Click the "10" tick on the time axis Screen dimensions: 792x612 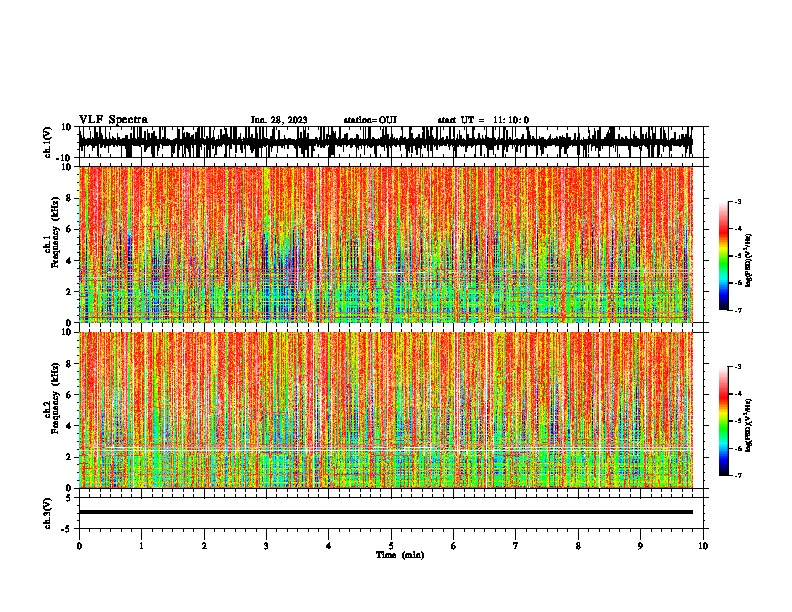703,546
